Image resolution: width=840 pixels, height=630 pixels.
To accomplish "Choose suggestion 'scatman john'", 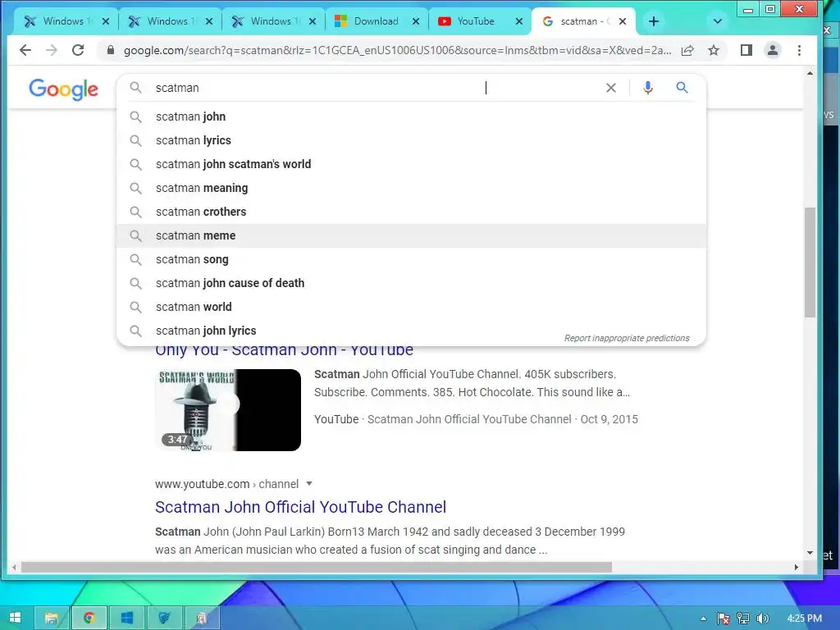I will pos(411,116).
